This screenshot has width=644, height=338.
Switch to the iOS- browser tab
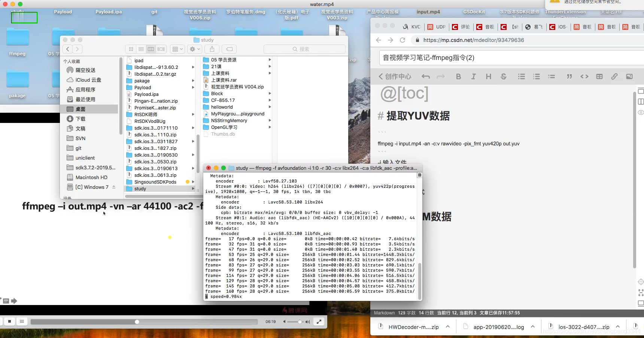click(559, 27)
